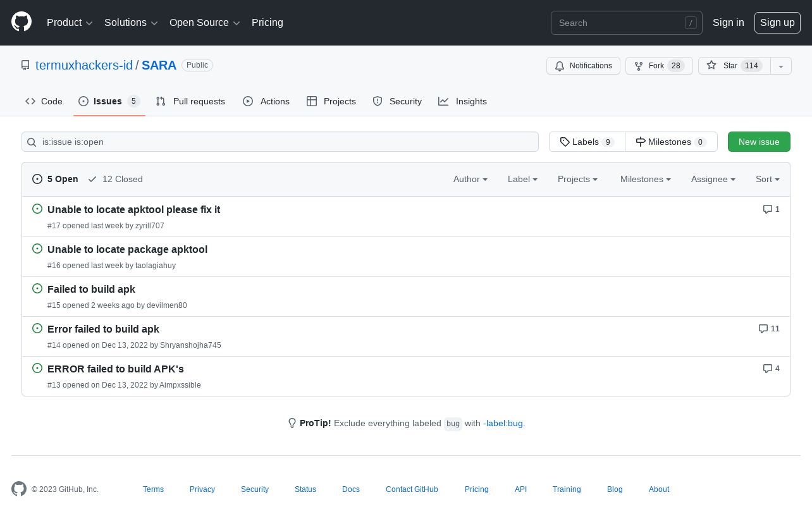Click the Notifications button
Image resolution: width=812 pixels, height=528 pixels.
point(583,66)
